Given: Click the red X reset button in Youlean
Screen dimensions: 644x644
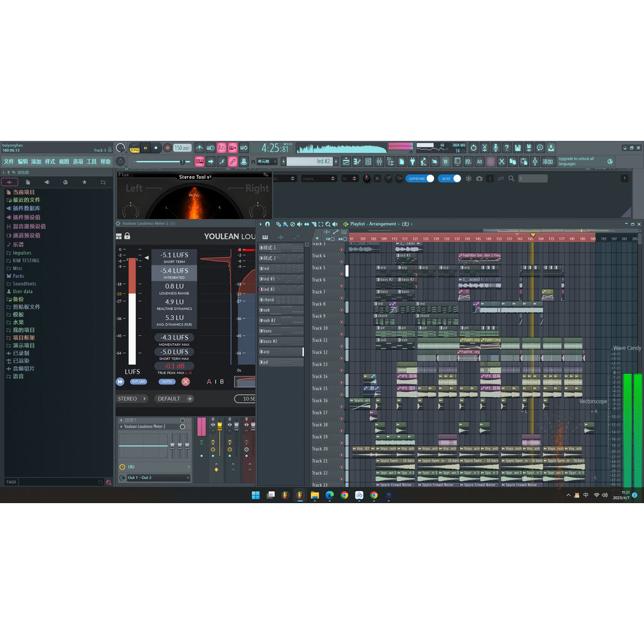Looking at the screenshot, I should 186,382.
